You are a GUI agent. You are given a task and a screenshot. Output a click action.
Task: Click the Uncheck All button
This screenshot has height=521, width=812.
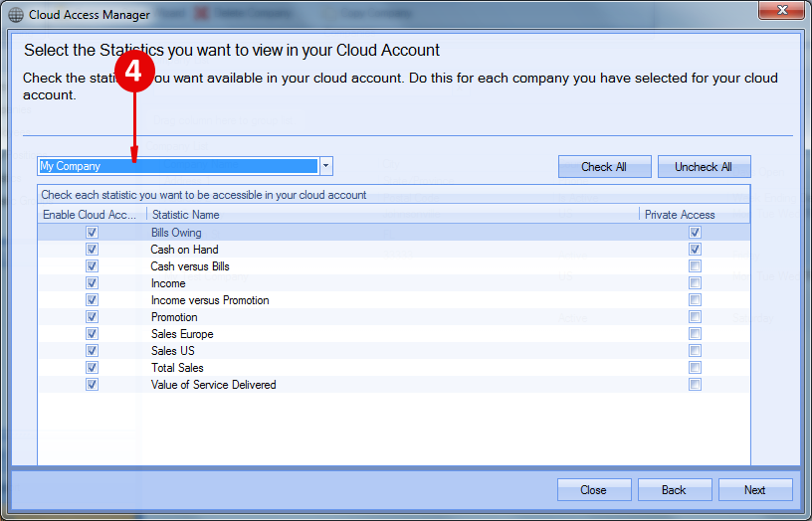coord(704,167)
